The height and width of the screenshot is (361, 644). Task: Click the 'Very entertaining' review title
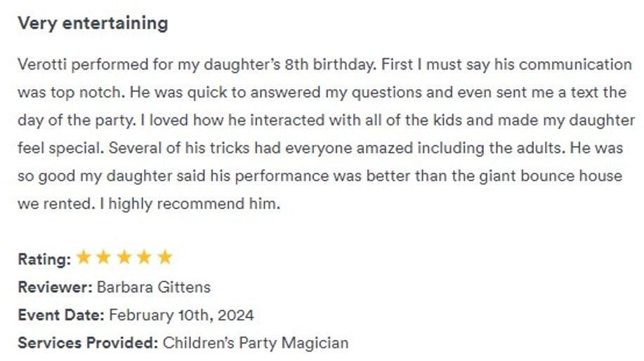tap(93, 23)
